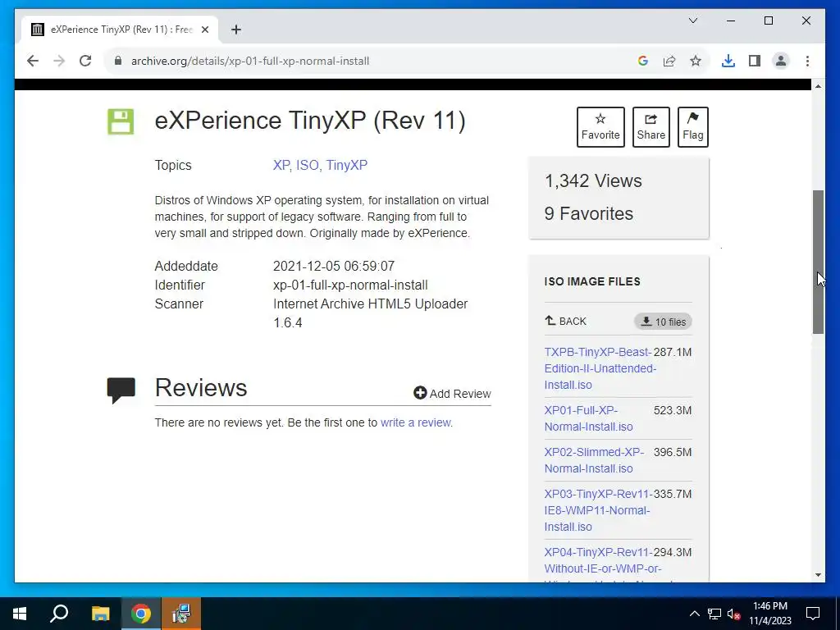This screenshot has height=630, width=840.
Task: Close the eXPerience TinyXP tab
Action: point(204,30)
